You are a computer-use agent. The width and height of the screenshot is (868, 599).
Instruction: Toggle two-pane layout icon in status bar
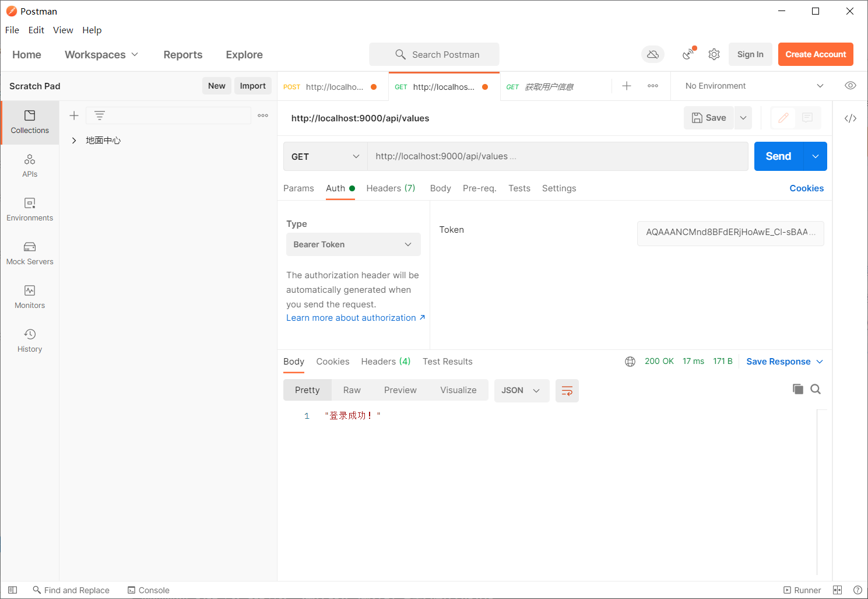click(x=838, y=590)
